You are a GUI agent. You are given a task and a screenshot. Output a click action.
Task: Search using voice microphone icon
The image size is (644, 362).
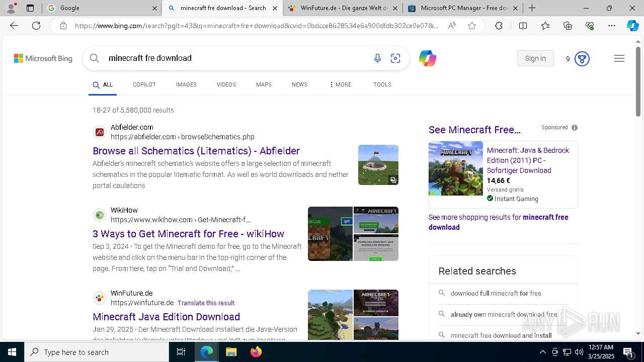click(x=377, y=58)
